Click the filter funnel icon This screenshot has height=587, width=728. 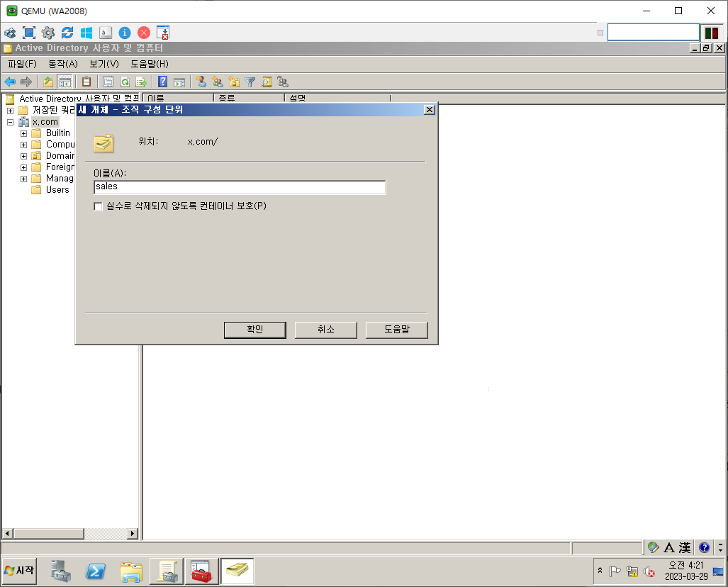pyautogui.click(x=250, y=82)
